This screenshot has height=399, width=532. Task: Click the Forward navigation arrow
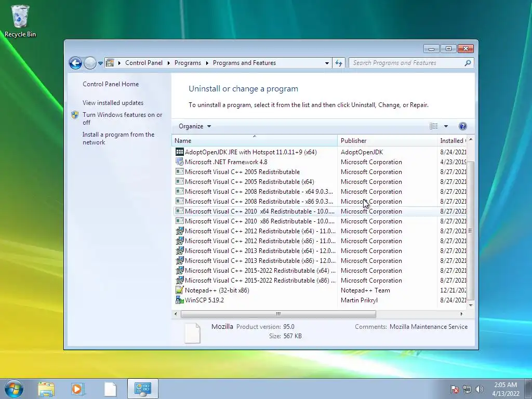click(x=90, y=63)
